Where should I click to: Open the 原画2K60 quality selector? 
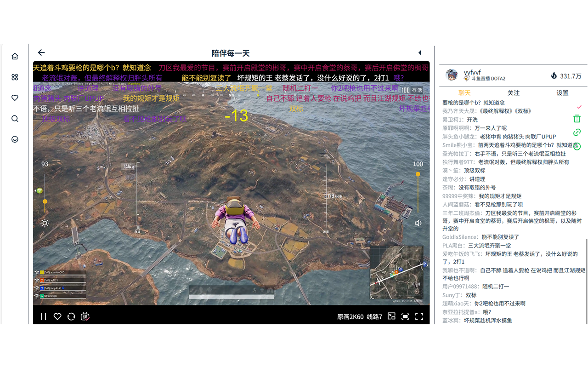click(x=351, y=317)
